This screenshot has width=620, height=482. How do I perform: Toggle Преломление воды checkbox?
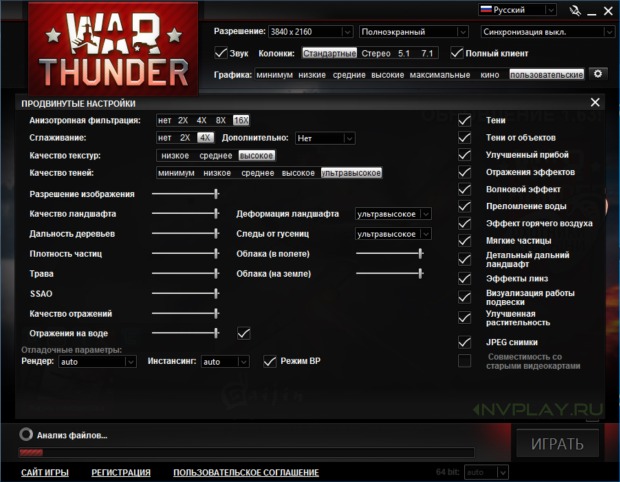click(464, 206)
